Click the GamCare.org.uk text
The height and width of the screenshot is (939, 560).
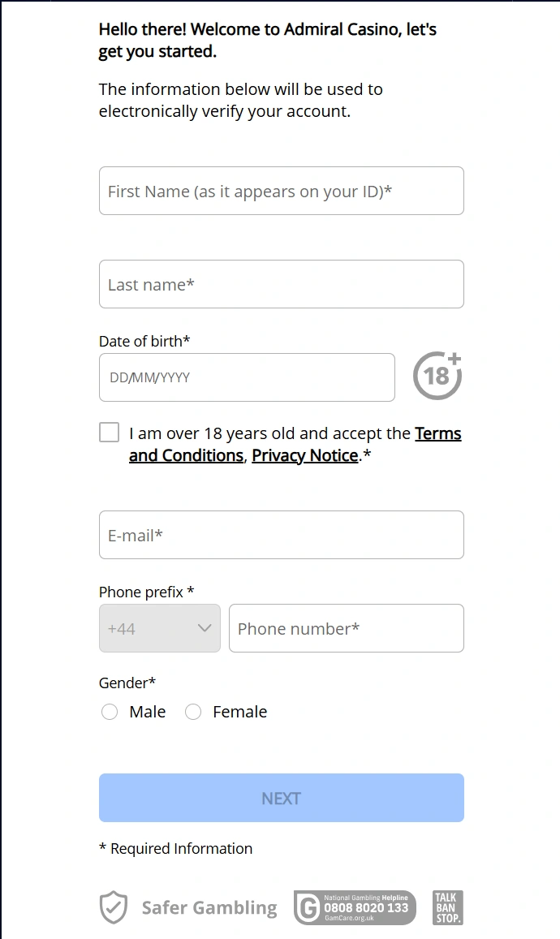pos(349,917)
